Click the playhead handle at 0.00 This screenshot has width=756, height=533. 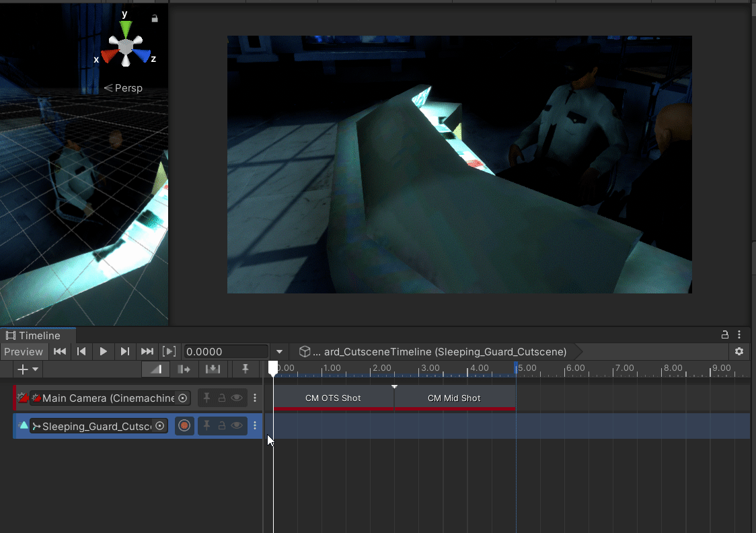coord(273,368)
